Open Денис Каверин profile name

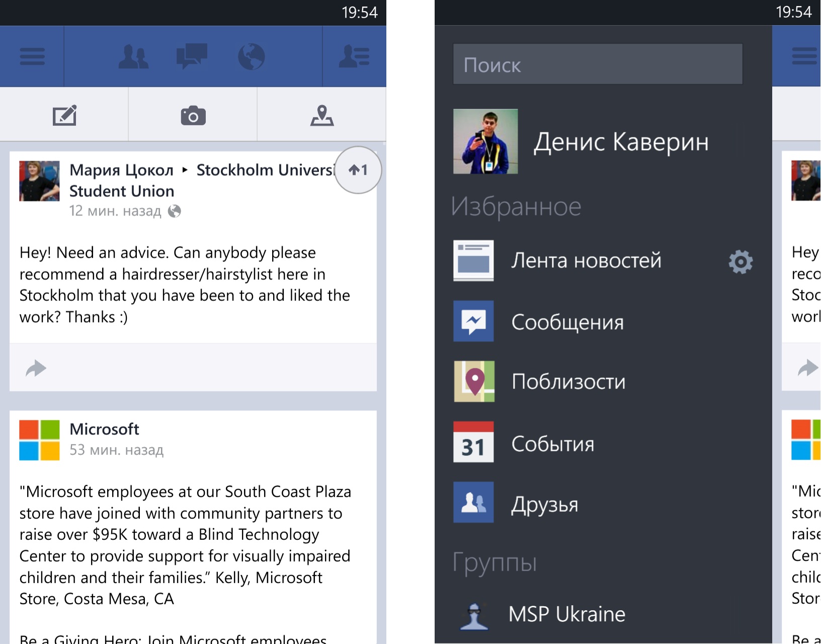pos(621,142)
